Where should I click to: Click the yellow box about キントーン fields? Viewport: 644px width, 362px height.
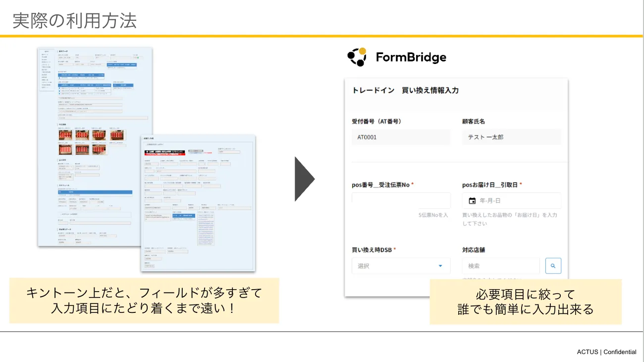point(144,301)
